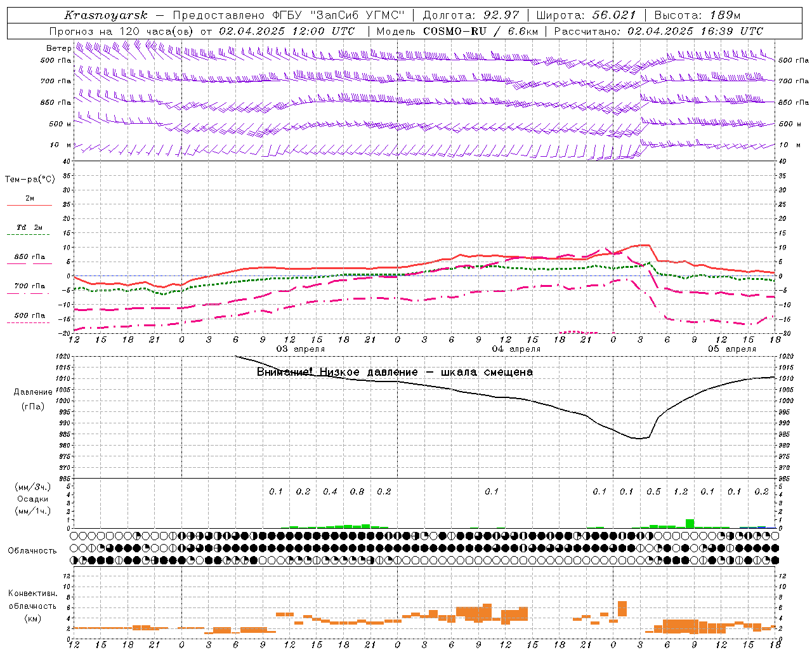The width and height of the screenshot is (812, 650).
Task: Click the "Давление" pressure panel label
Action: click(33, 392)
